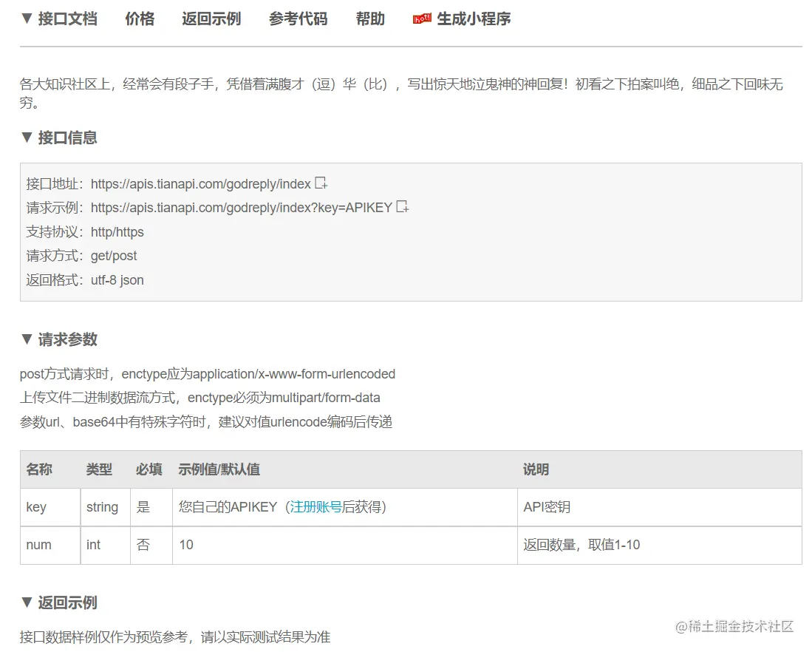
Task: Click the 返回示例 section heading
Action: 67,602
